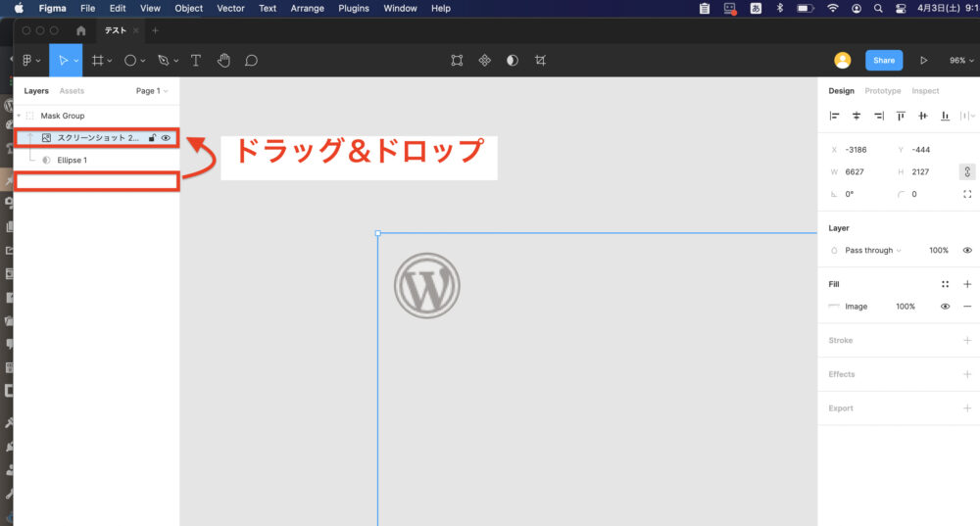Click the Independent corners icon
Viewport: 980px width, 526px height.
(x=967, y=194)
